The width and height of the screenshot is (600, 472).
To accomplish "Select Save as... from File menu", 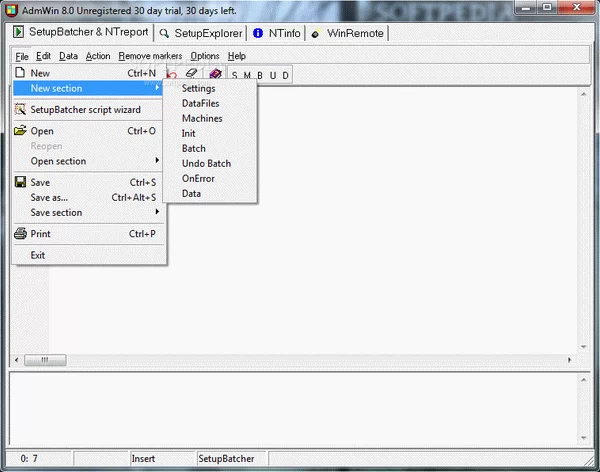I will tap(49, 198).
